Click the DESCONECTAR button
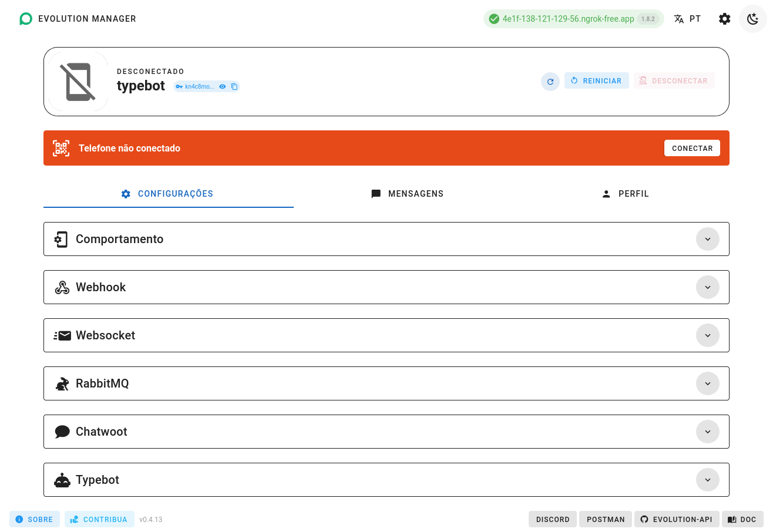773x532 pixels. [x=674, y=80]
